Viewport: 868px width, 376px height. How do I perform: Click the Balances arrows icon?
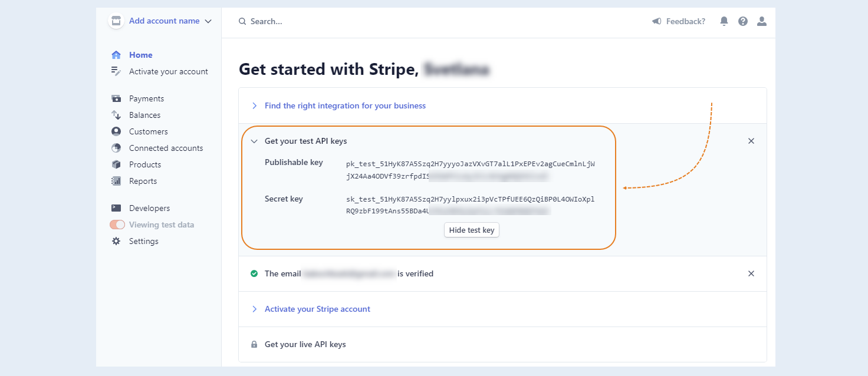(x=116, y=115)
